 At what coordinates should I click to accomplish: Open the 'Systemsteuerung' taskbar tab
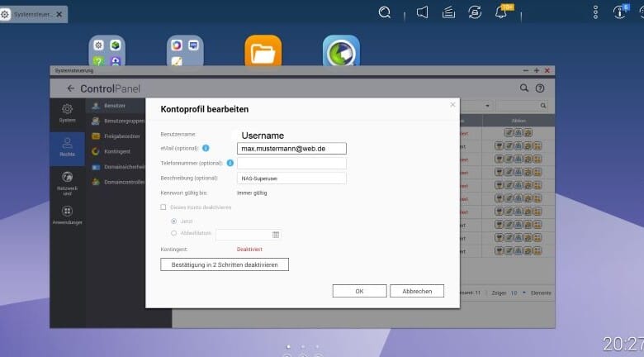point(35,14)
